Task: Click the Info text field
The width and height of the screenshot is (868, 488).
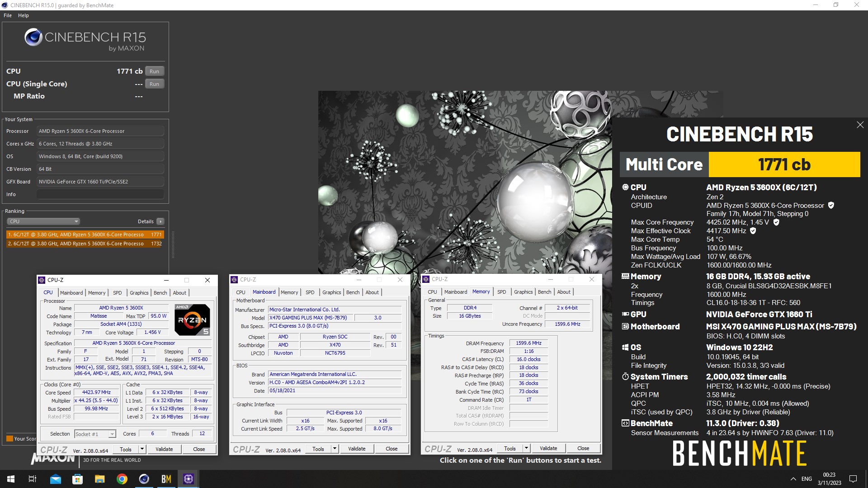Action: pyautogui.click(x=100, y=194)
